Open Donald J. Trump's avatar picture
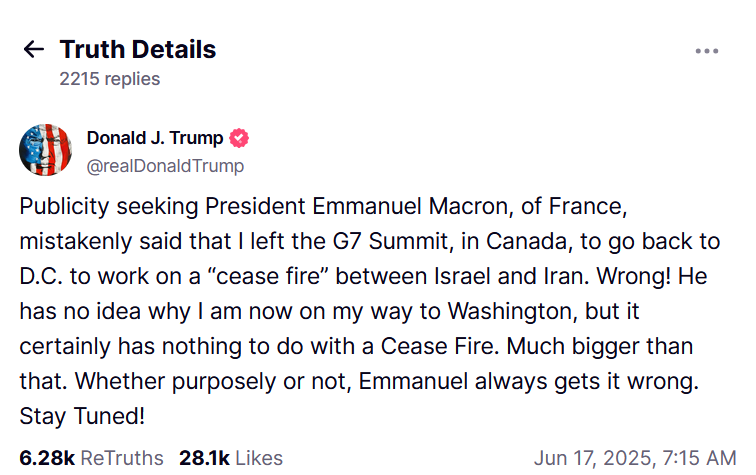The height and width of the screenshot is (475, 756). coord(45,151)
